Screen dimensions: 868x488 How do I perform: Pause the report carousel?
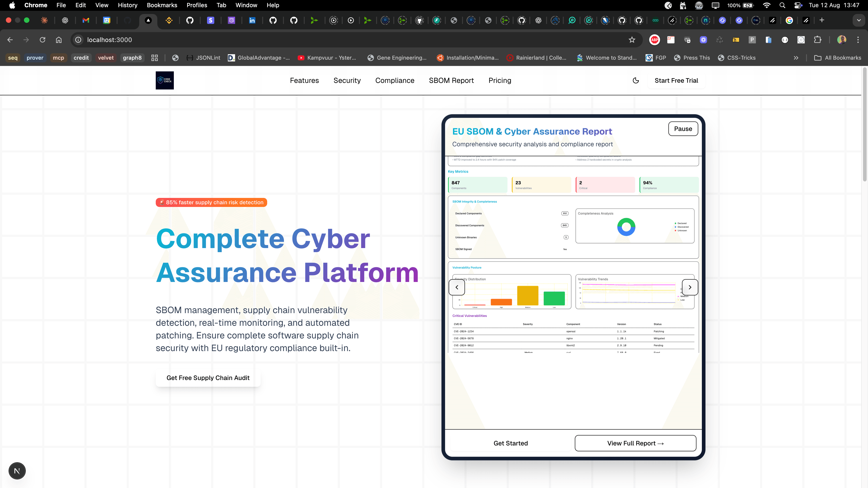683,129
